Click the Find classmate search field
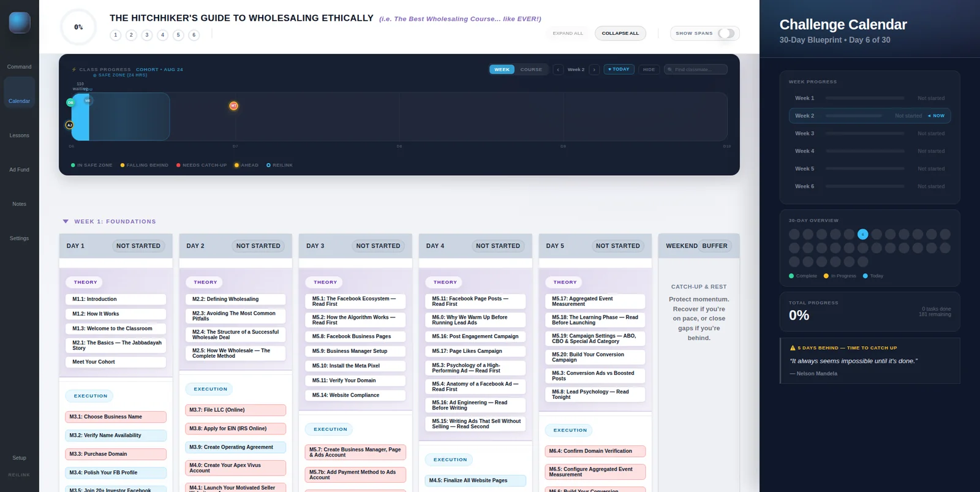Screen dimensions: 980x492 [696, 70]
